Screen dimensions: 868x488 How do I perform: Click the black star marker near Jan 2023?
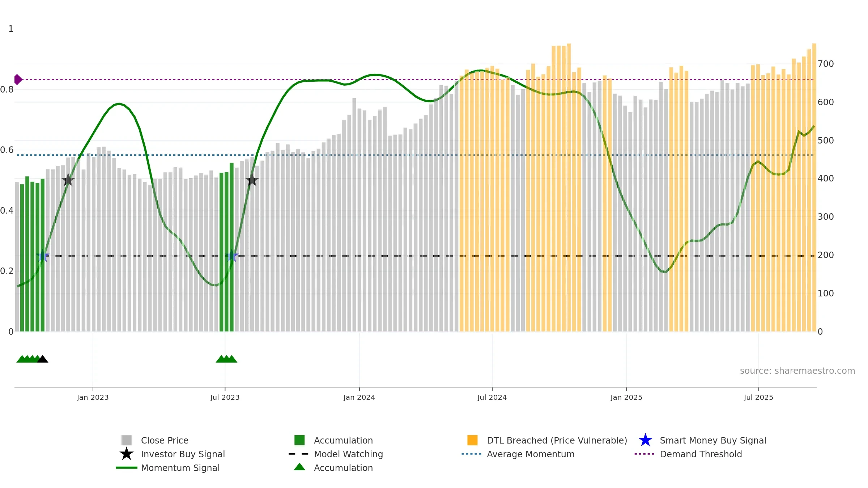68,180
